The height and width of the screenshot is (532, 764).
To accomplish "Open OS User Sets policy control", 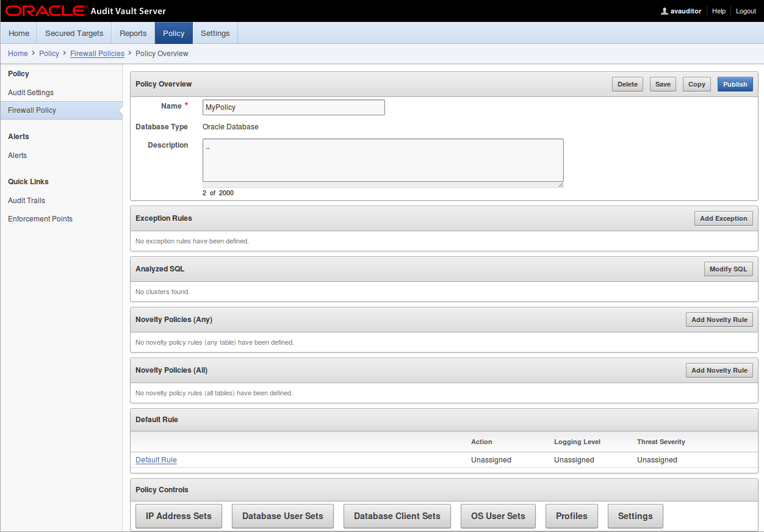I will [x=498, y=516].
